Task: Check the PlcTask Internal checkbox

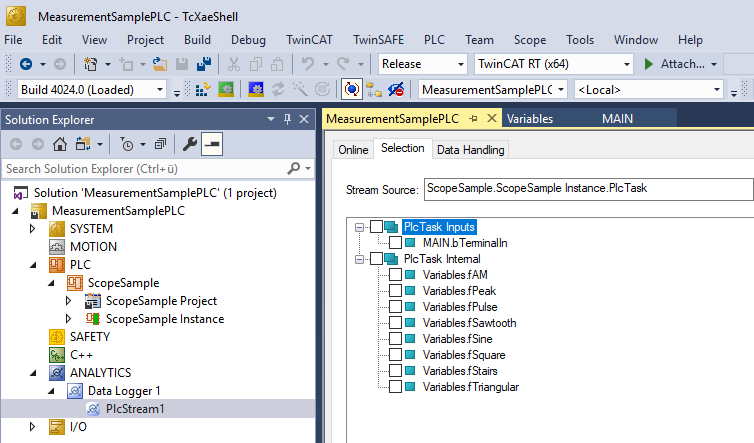Action: [x=377, y=259]
